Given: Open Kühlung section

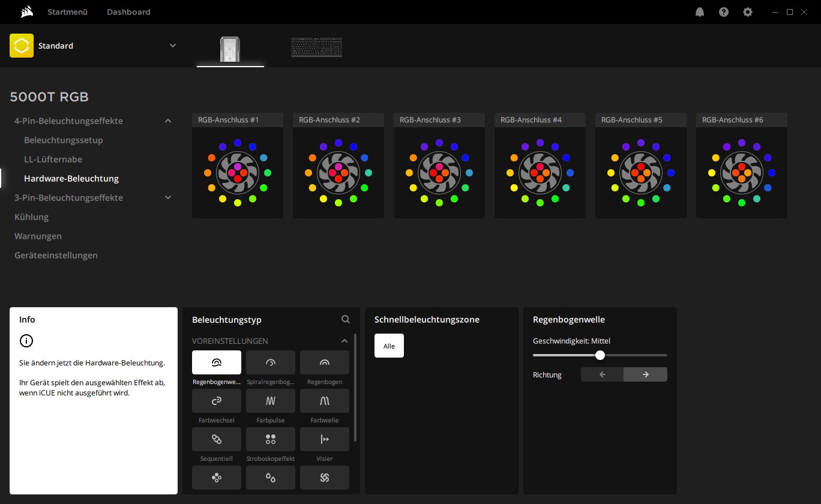Looking at the screenshot, I should pos(31,217).
